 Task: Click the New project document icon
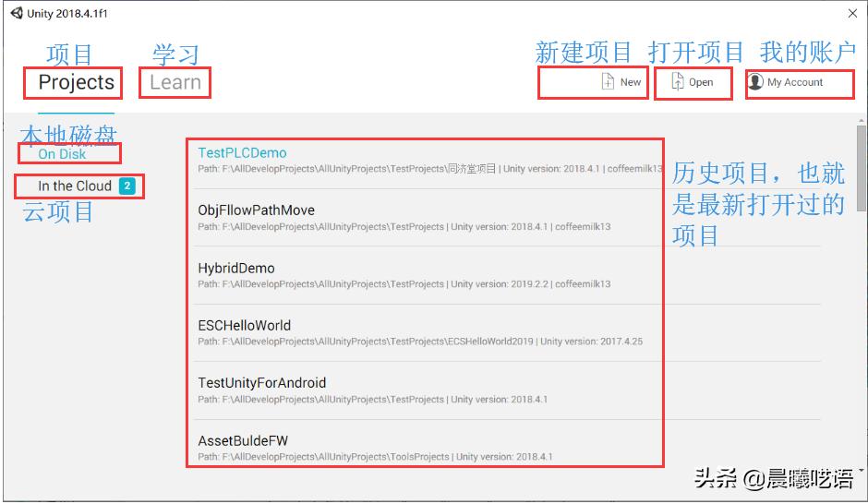coord(608,82)
